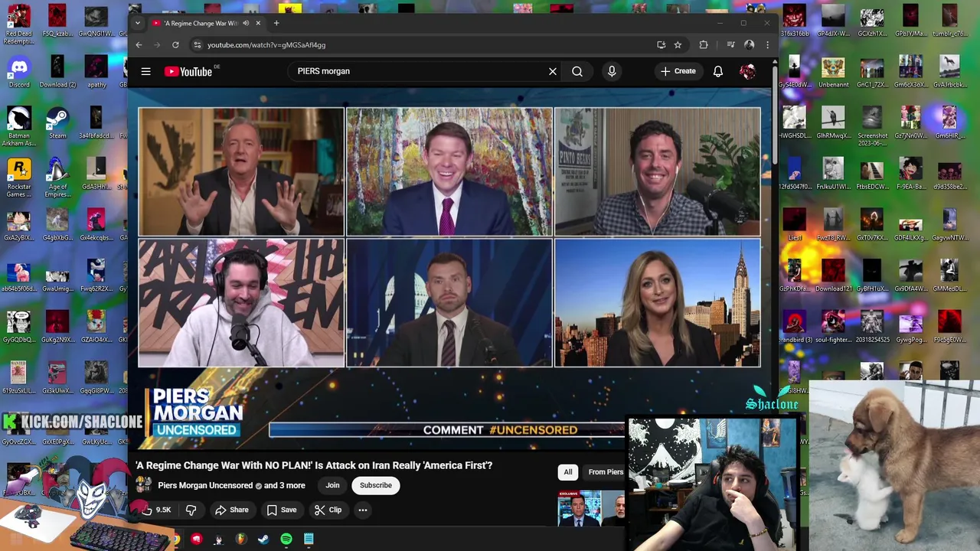
Task: Go back with browser back arrow
Action: coord(139,45)
